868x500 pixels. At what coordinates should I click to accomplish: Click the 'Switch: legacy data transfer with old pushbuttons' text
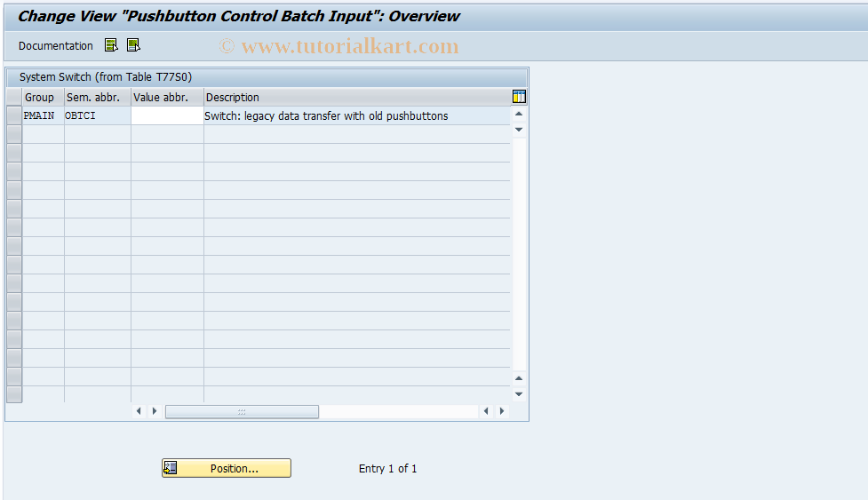pos(326,116)
